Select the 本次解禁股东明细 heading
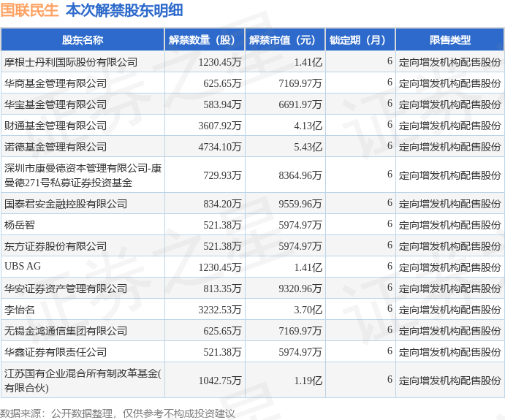Screen dimensions: 505x420 [x=124, y=10]
